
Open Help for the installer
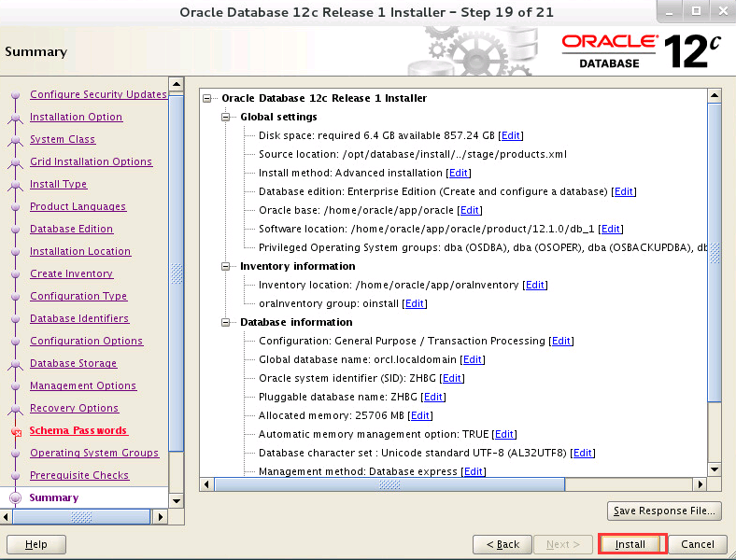pos(36,544)
